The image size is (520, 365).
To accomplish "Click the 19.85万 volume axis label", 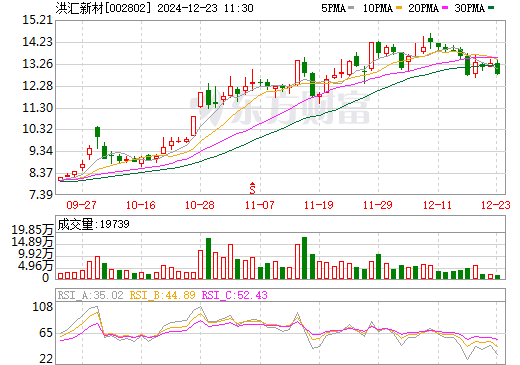I will (x=32, y=230).
